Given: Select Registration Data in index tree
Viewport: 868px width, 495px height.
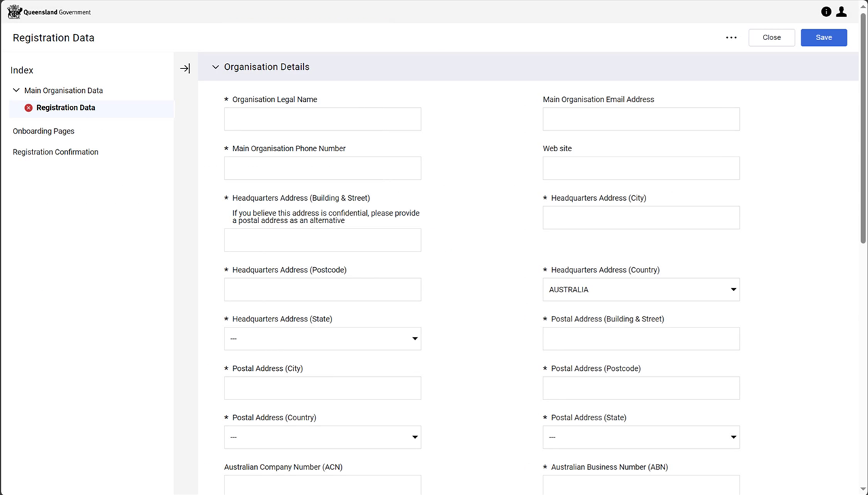Looking at the screenshot, I should click(66, 108).
